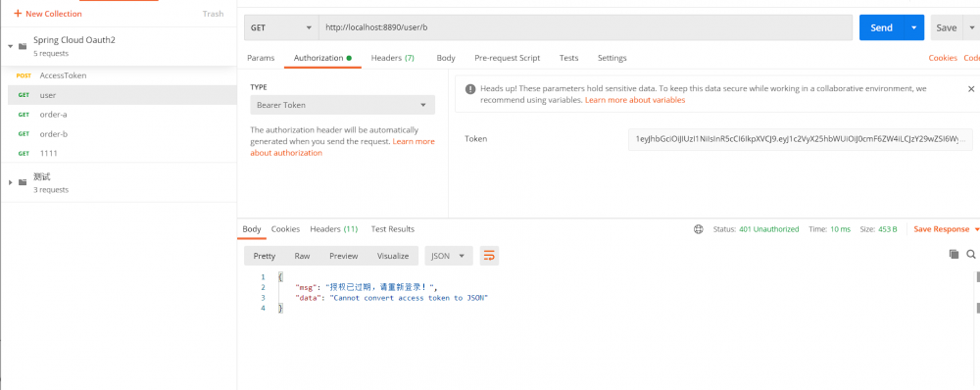Click the wrap lines icon in response toolbar

[x=489, y=256]
